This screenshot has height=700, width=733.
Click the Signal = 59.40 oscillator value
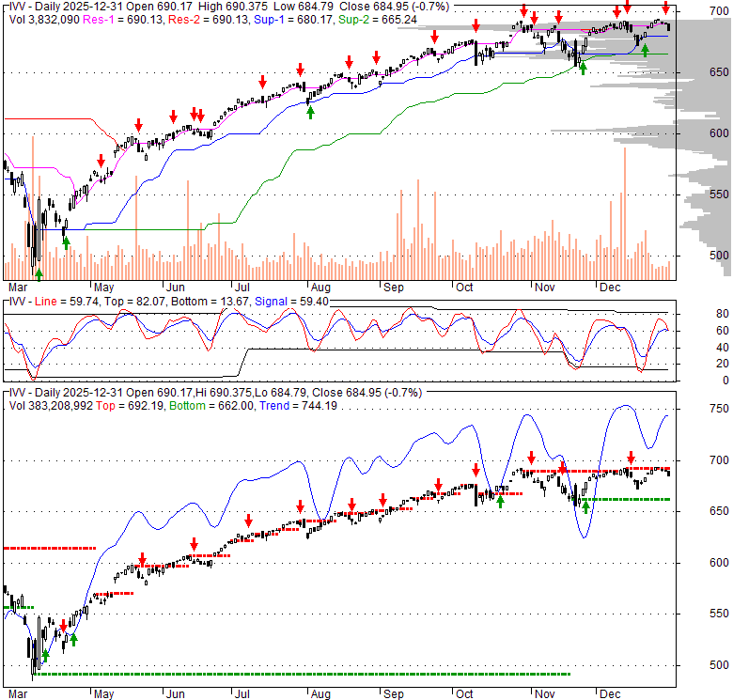tap(291, 302)
